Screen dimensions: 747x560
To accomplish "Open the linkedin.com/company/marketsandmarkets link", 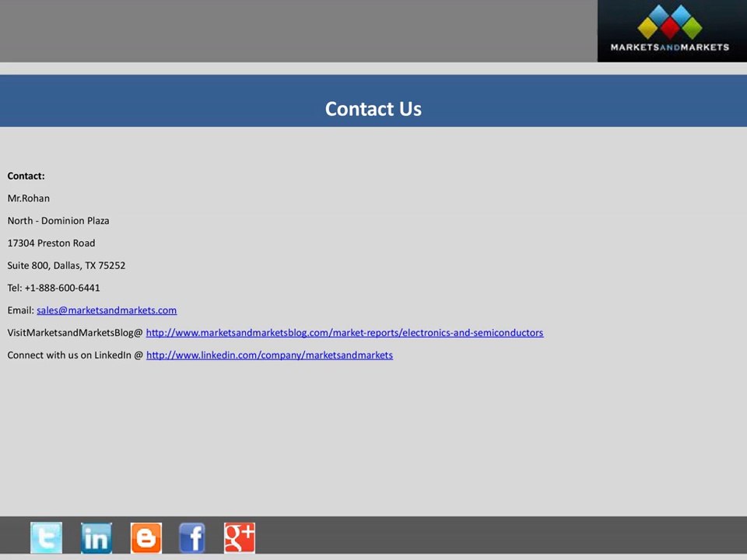I will pyautogui.click(x=270, y=355).
